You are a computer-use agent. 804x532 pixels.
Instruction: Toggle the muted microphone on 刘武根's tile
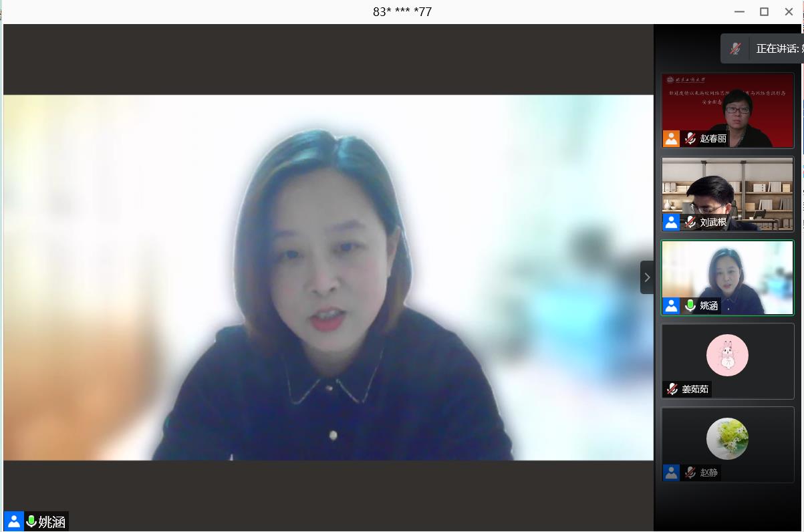coord(690,222)
